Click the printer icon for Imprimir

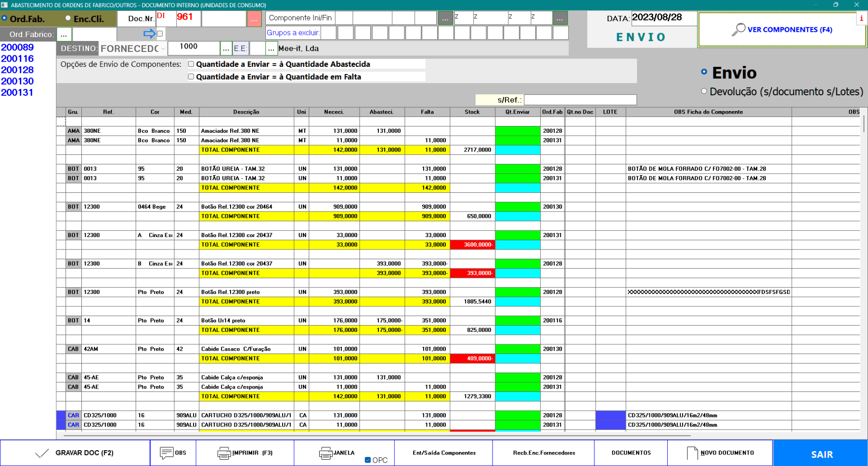tap(224, 453)
